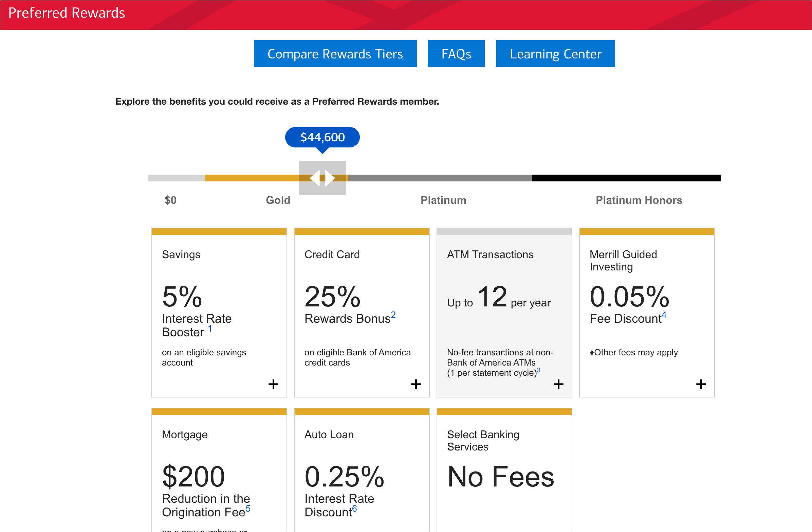Click the slider handle with left-right arrows
This screenshot has width=812, height=532.
click(322, 178)
